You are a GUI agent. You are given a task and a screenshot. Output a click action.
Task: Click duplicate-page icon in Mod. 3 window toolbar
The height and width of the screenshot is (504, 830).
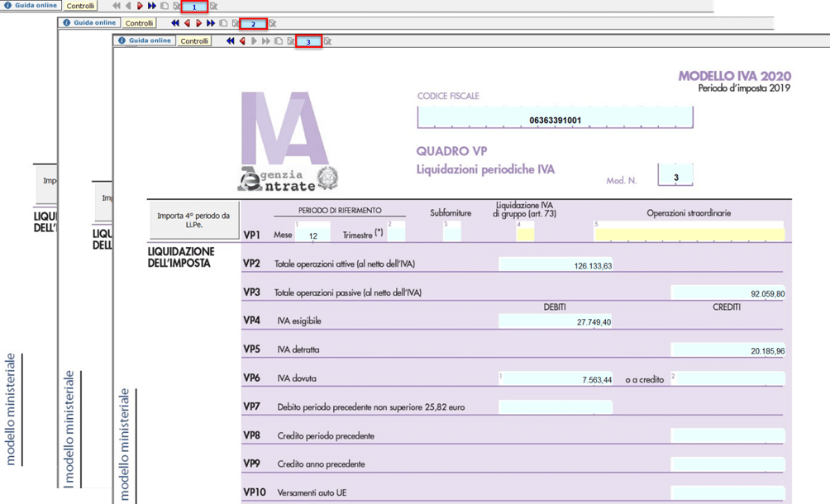(x=279, y=41)
